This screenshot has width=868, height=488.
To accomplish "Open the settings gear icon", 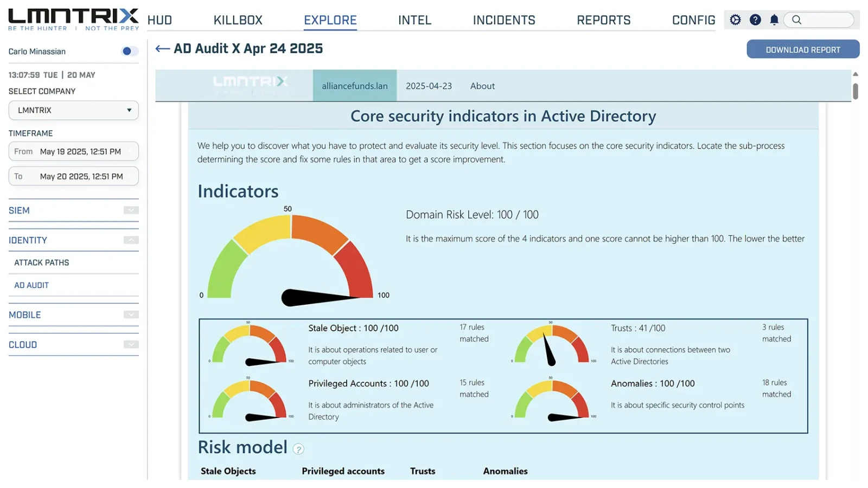I will (x=735, y=20).
